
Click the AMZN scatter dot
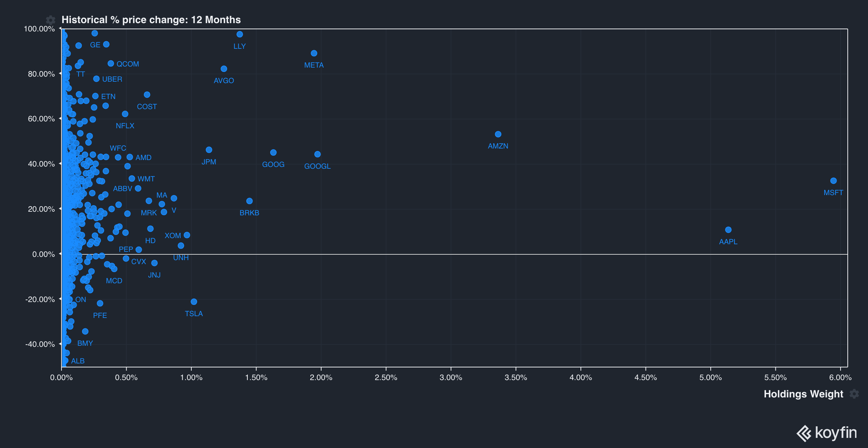[x=498, y=134]
